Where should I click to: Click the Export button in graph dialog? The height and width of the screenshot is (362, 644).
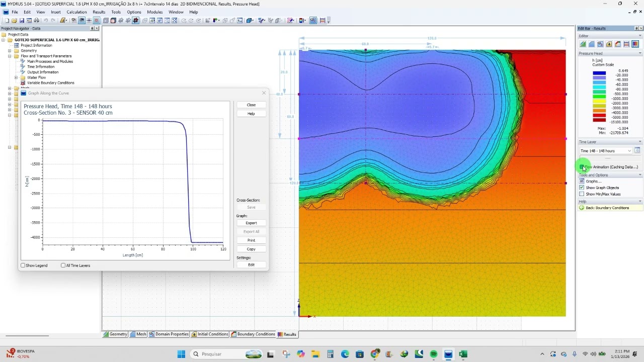(x=251, y=223)
